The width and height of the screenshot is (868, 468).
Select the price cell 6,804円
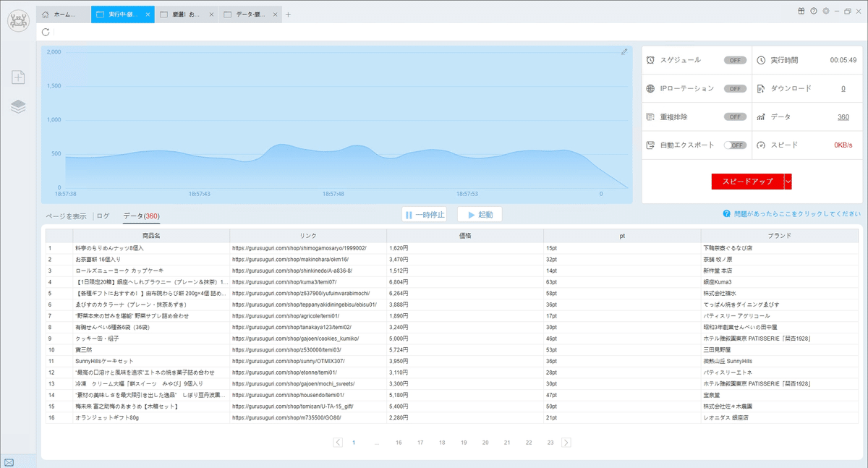coord(465,281)
